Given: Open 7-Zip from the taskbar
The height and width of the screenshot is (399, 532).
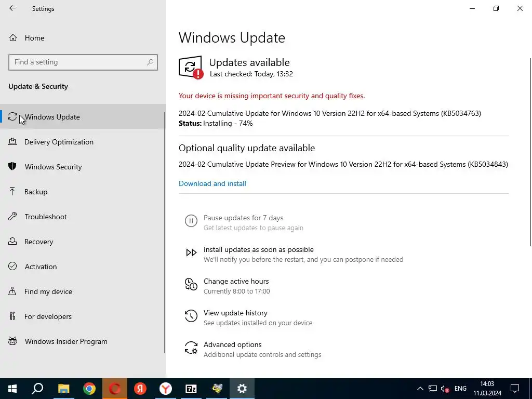Looking at the screenshot, I should coord(191,389).
